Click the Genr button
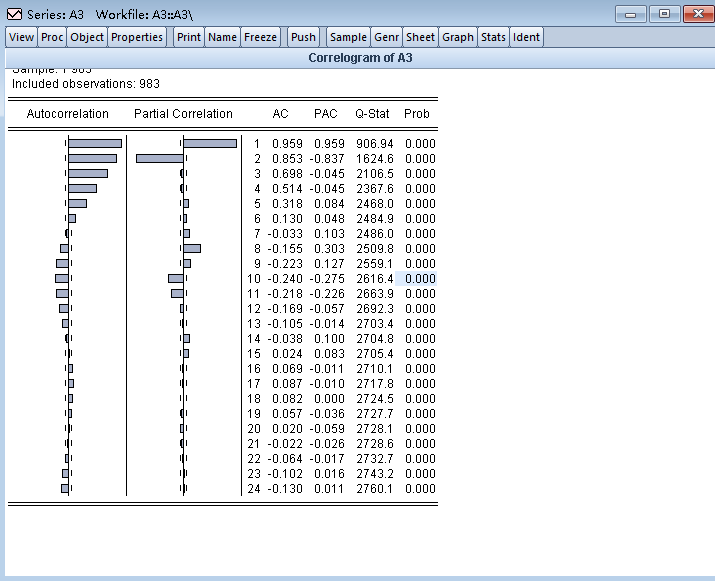 click(x=386, y=37)
